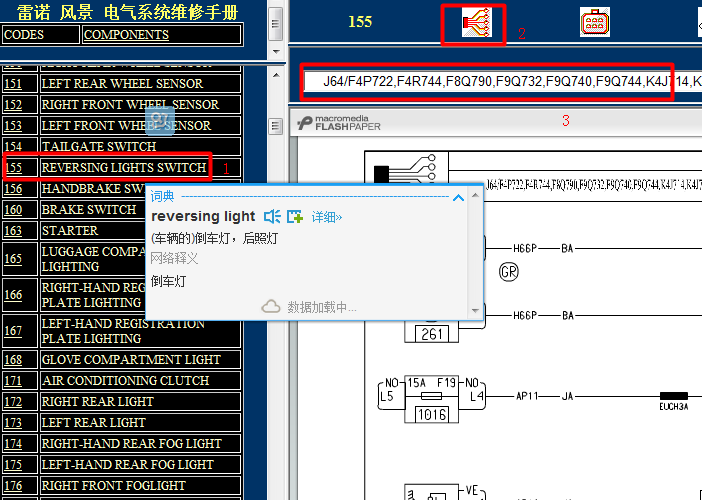Collapse the 词典 dictionary section
Viewport: 702px width, 500px height.
pos(458,197)
